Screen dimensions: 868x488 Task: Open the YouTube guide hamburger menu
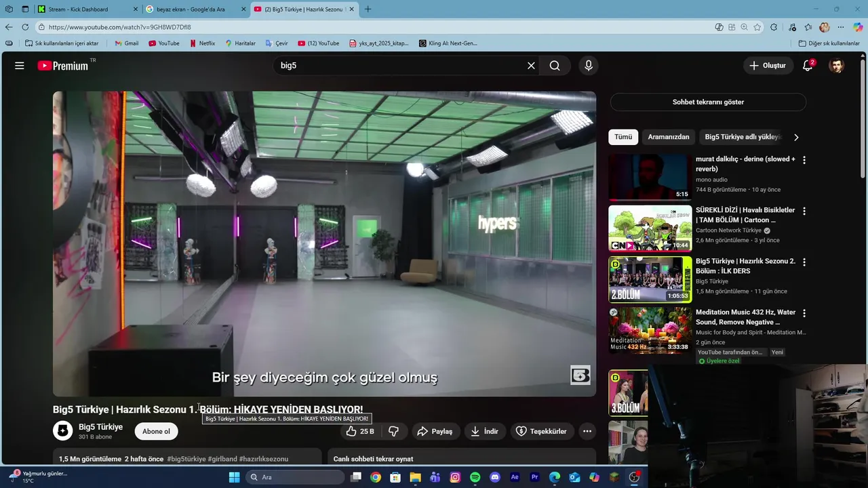click(x=20, y=66)
